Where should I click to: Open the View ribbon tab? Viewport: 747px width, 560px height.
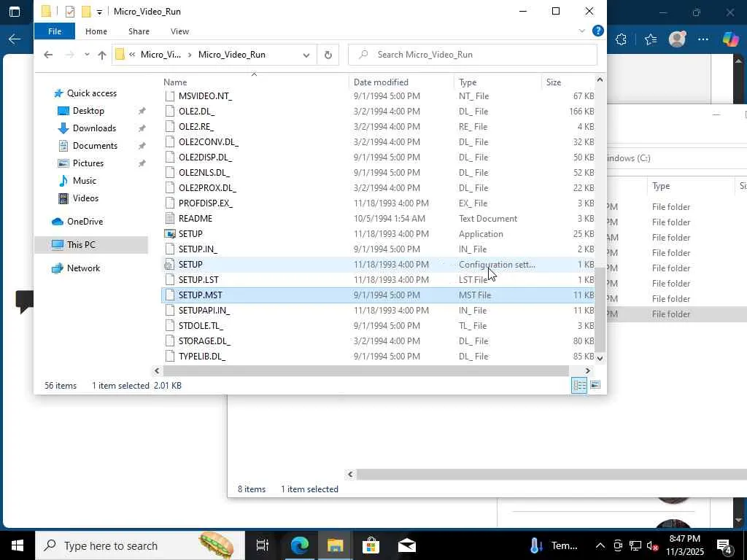[x=179, y=31]
